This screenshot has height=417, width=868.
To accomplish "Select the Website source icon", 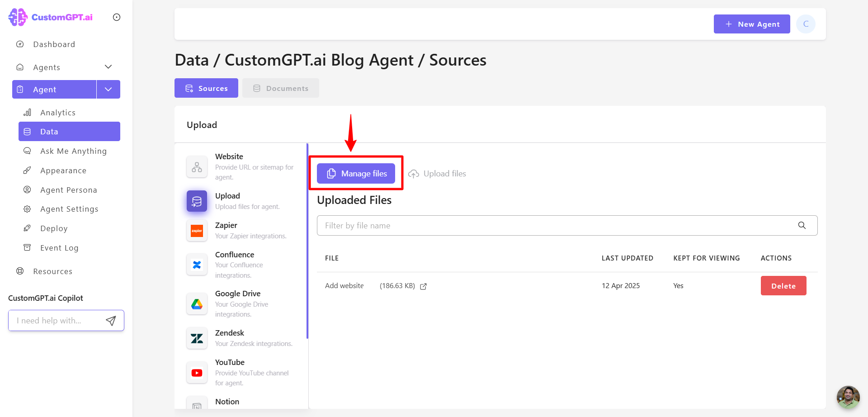I will point(197,167).
